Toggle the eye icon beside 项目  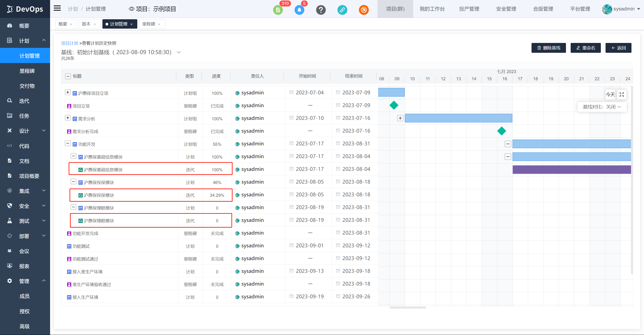(131, 9)
